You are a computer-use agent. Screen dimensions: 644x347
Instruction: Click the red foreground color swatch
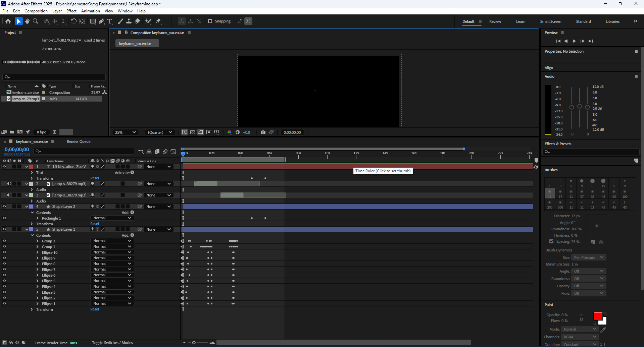tap(597, 316)
